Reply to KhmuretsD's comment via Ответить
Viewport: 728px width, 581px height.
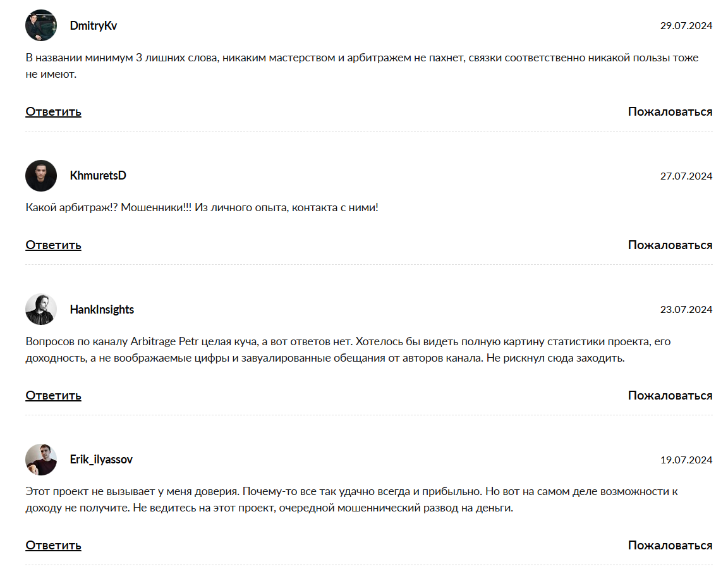point(53,245)
